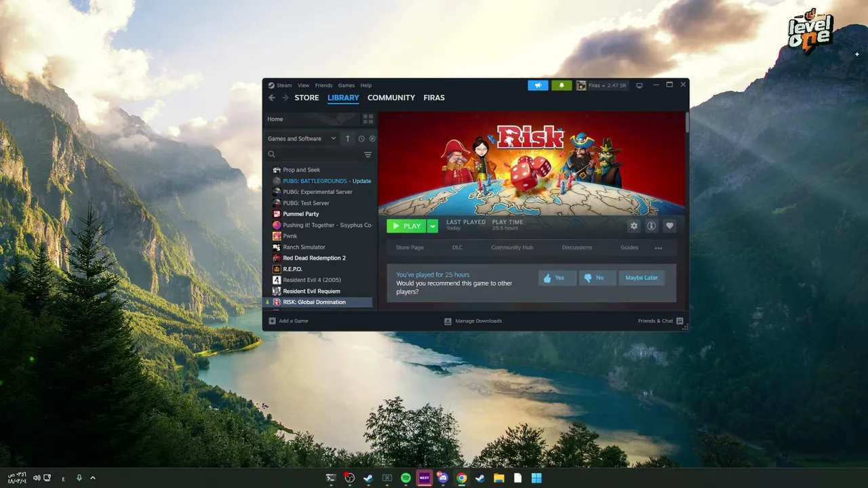Open the Guides link

629,248
